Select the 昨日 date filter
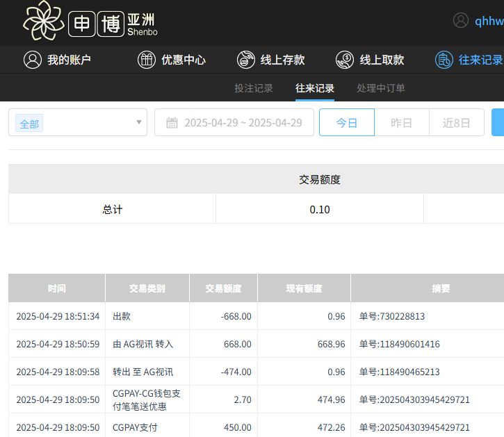Viewport: 504px width, 437px height. pos(401,123)
